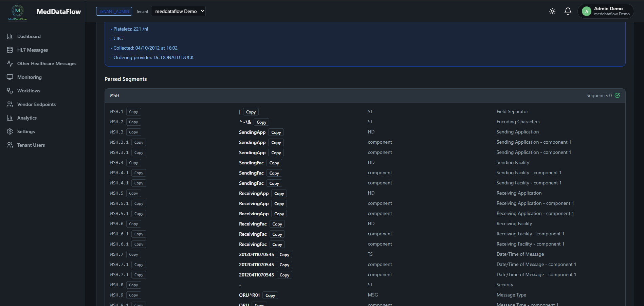644x306 pixels.
Task: Click the Vendor Endpoints icon
Action: (10, 104)
